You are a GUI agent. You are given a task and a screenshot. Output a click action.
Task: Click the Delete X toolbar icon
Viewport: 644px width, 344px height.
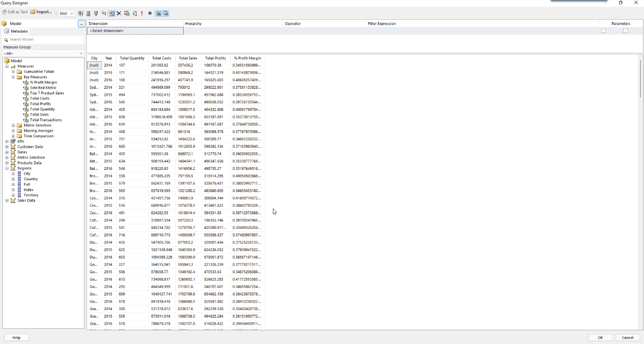coord(119,13)
